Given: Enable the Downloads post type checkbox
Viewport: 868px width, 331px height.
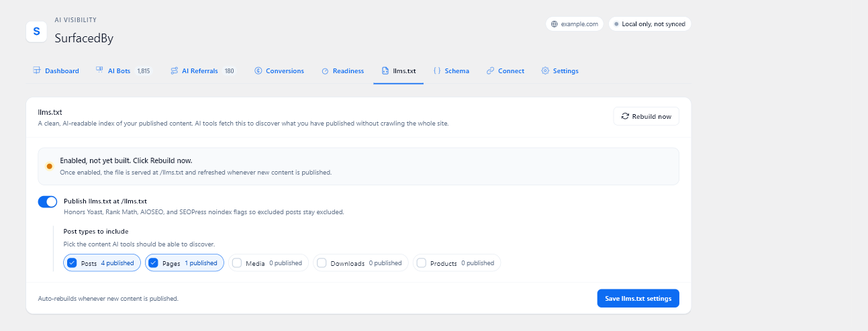Looking at the screenshot, I should tap(322, 263).
